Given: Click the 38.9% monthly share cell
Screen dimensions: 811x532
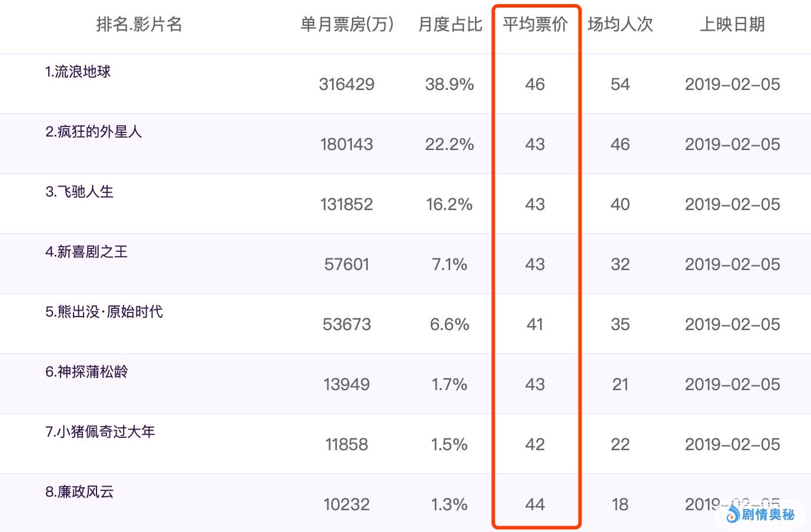Looking at the screenshot, I should point(450,85).
